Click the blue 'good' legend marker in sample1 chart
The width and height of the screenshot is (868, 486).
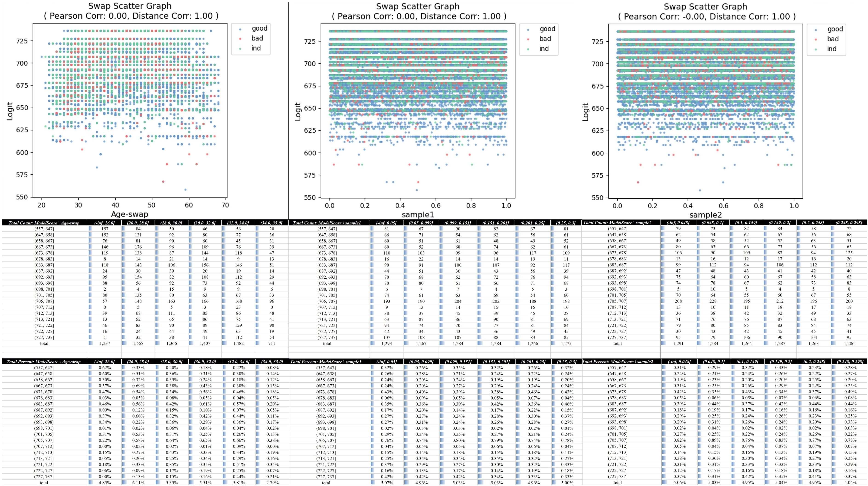(528, 30)
